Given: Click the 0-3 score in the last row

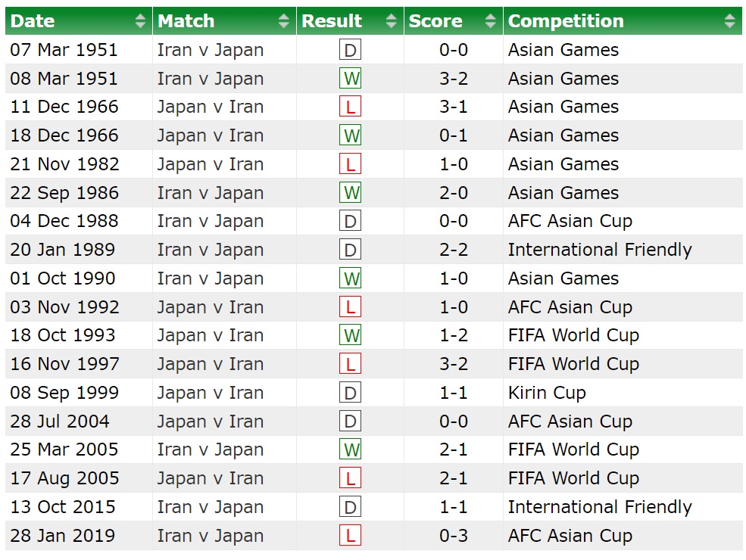Looking at the screenshot, I should click(454, 536).
